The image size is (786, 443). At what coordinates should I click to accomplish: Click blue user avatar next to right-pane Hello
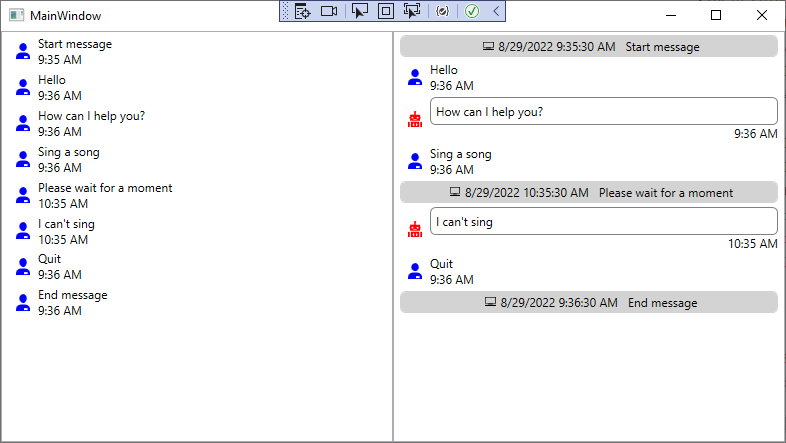(415, 77)
